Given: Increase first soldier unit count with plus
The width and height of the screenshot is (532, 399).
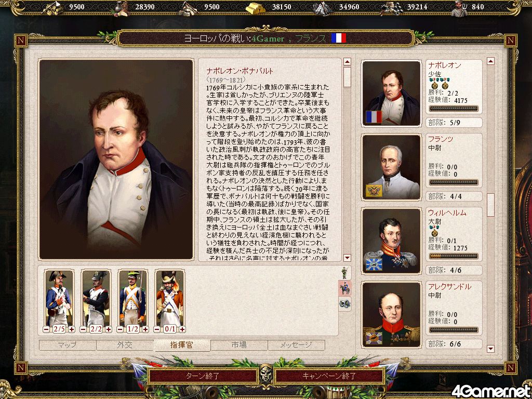Looking at the screenshot, I should 72,329.
